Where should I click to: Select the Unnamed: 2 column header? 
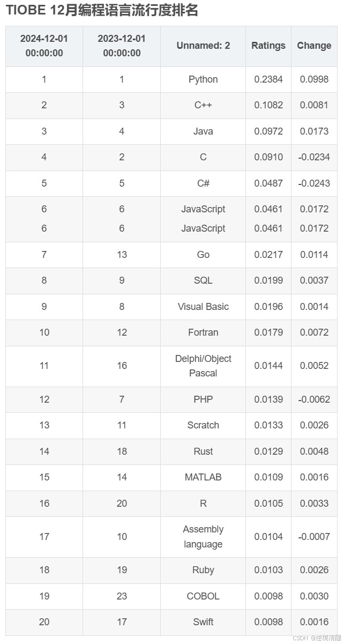pyautogui.click(x=203, y=46)
